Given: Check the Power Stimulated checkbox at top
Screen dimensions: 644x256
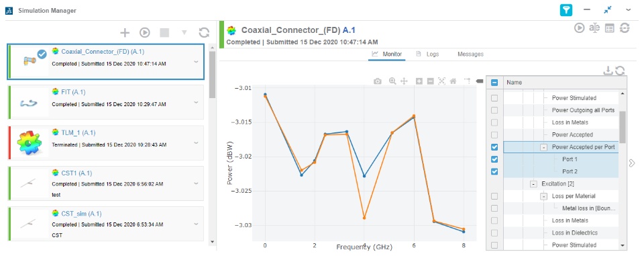Looking at the screenshot, I should pyautogui.click(x=494, y=98).
